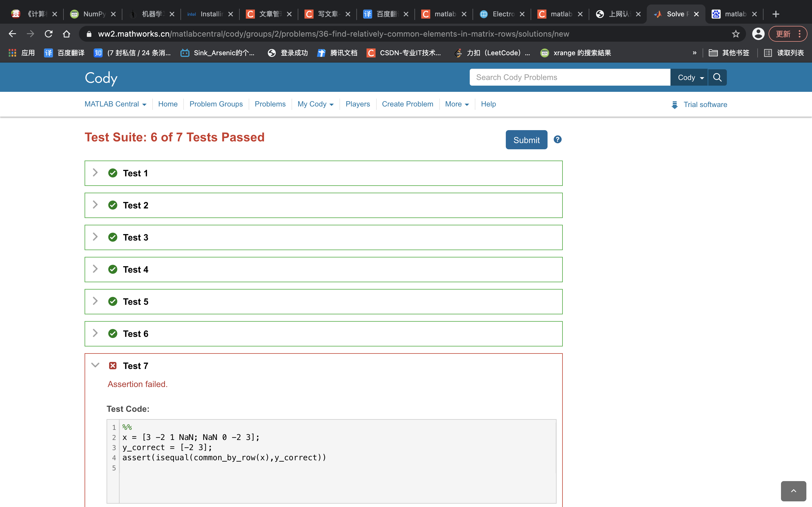812x507 pixels.
Task: Click the scroll-to-top arrow button
Action: 793,491
